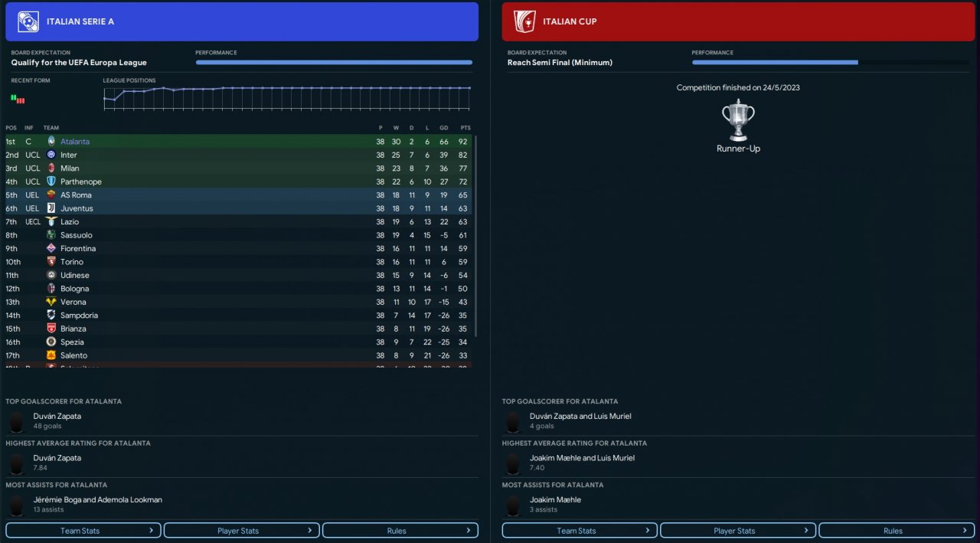Click Joakim Mæhle's cup most assists portrait
The width and height of the screenshot is (980, 543).
point(513,505)
